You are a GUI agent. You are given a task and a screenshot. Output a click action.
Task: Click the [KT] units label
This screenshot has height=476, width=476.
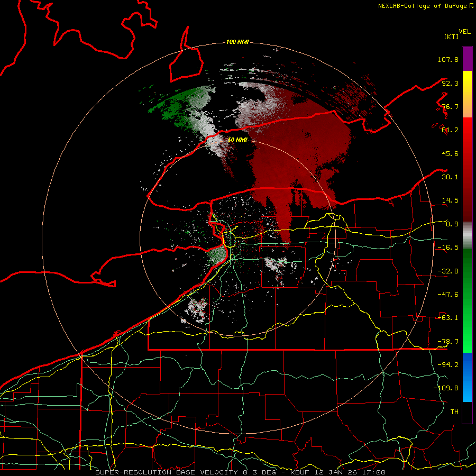pos(451,36)
